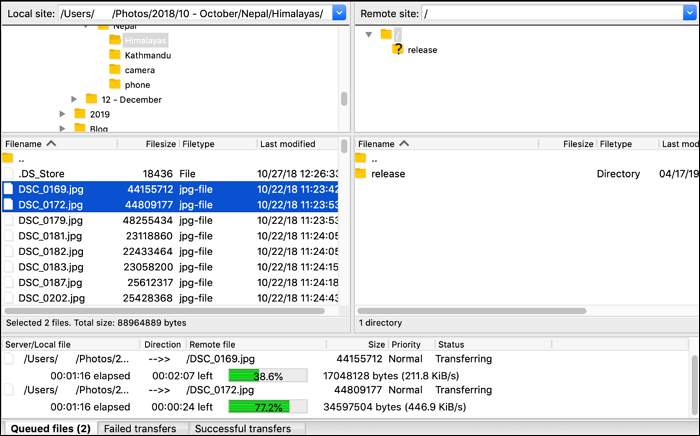Click the 77.2% transfer progress bar
Viewport: 700px width, 436px height.
coord(268,407)
